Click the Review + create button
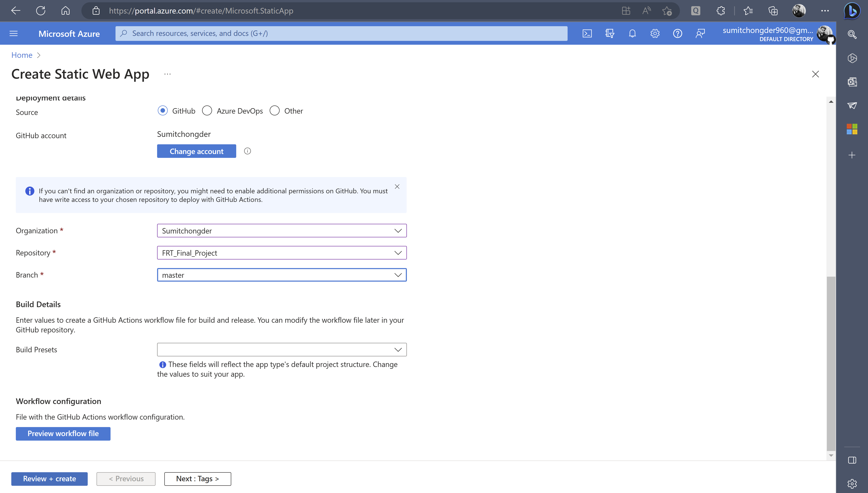This screenshot has height=493, width=868. pos(49,479)
